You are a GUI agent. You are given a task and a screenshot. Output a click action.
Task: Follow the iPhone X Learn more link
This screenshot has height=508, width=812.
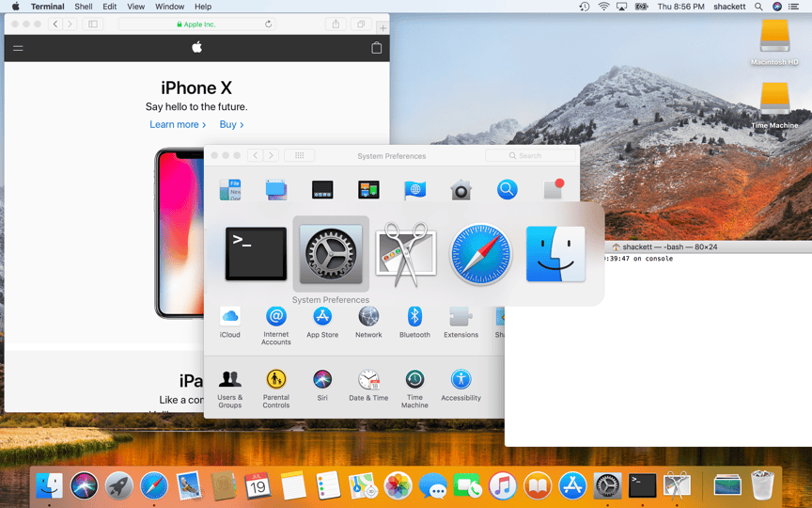pos(178,124)
